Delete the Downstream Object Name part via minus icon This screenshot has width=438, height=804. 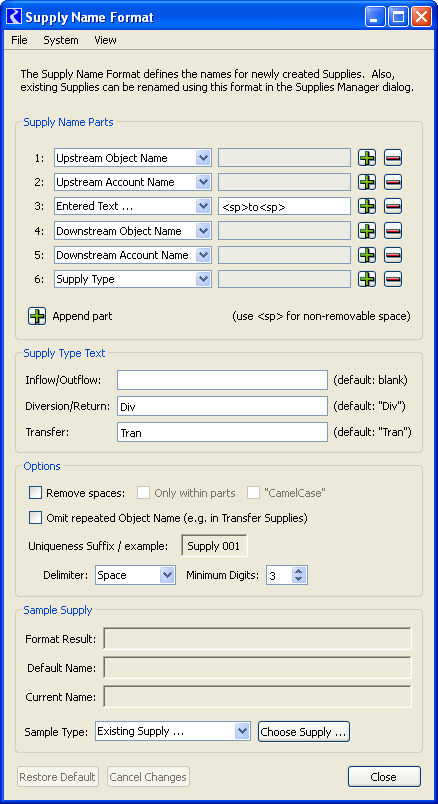pyautogui.click(x=393, y=231)
